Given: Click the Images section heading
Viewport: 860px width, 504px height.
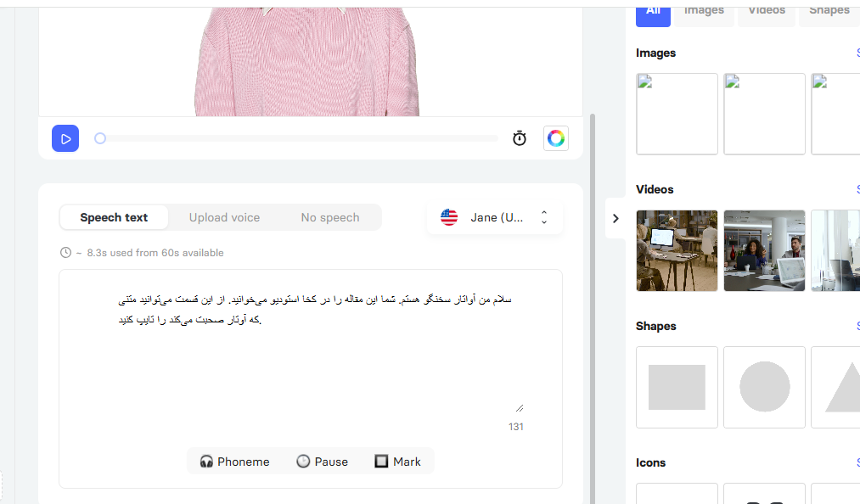Looking at the screenshot, I should (656, 53).
